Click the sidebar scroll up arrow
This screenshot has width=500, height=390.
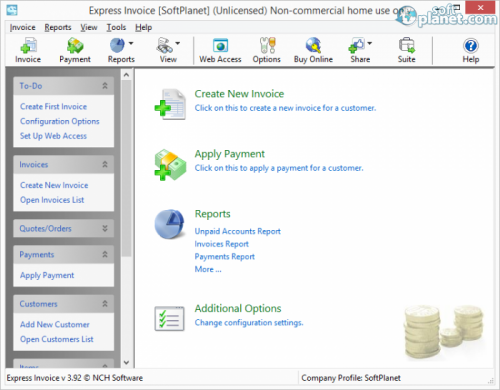point(126,75)
